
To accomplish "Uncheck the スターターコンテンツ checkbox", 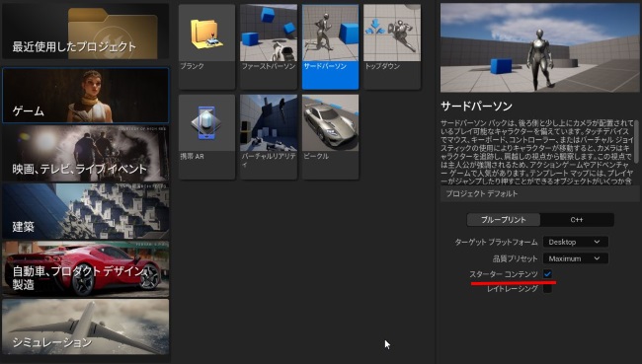I will pyautogui.click(x=547, y=274).
